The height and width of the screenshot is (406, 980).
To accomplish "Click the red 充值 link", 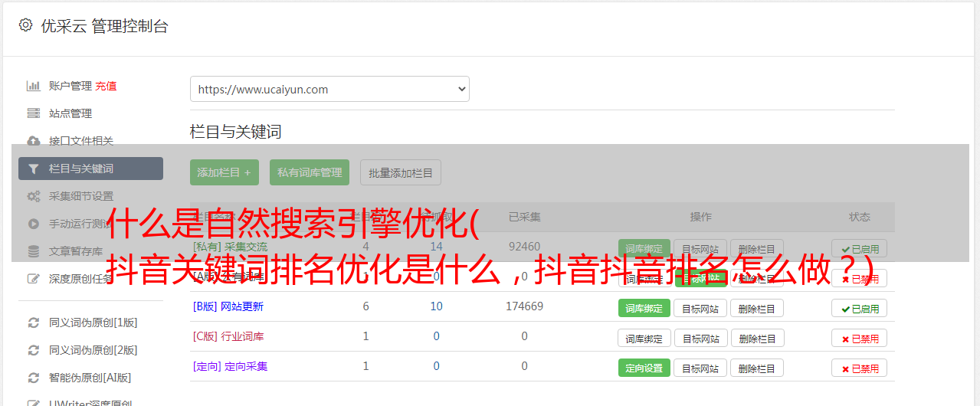I will pos(107,86).
